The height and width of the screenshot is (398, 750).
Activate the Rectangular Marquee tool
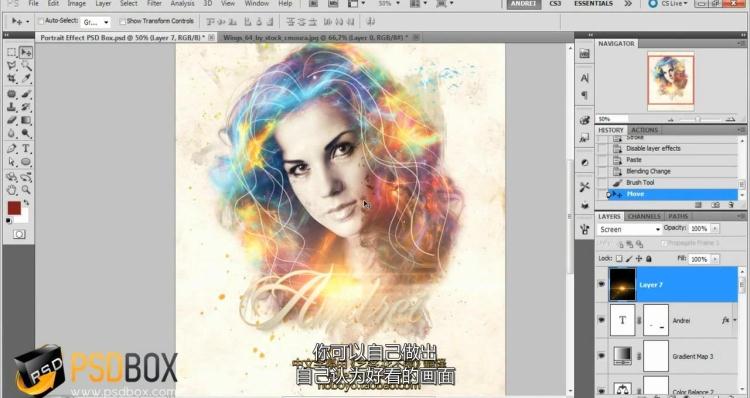click(x=11, y=52)
